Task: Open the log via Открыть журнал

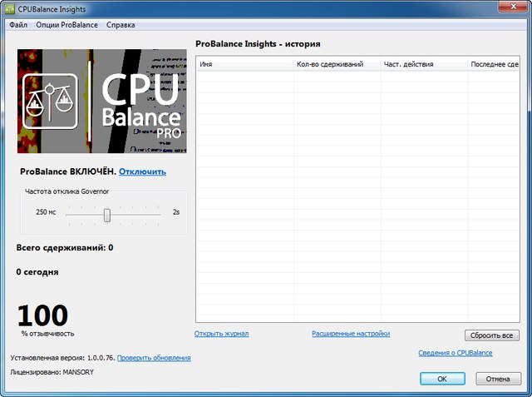Action: [x=221, y=334]
